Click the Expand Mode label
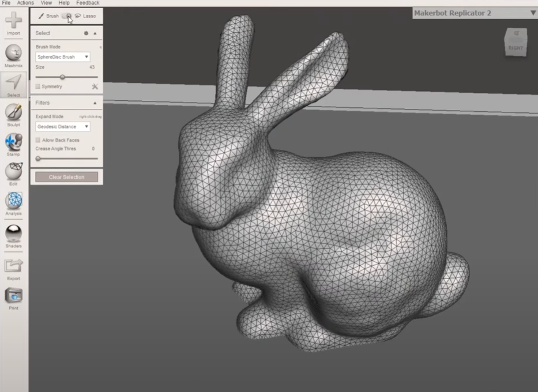Image resolution: width=538 pixels, height=392 pixels. [50, 116]
